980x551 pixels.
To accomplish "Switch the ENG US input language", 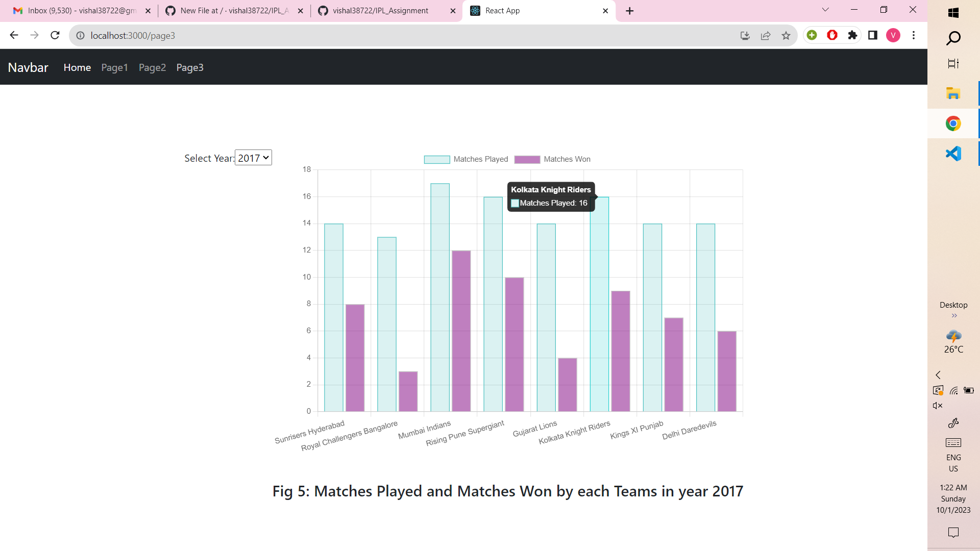I will click(953, 463).
